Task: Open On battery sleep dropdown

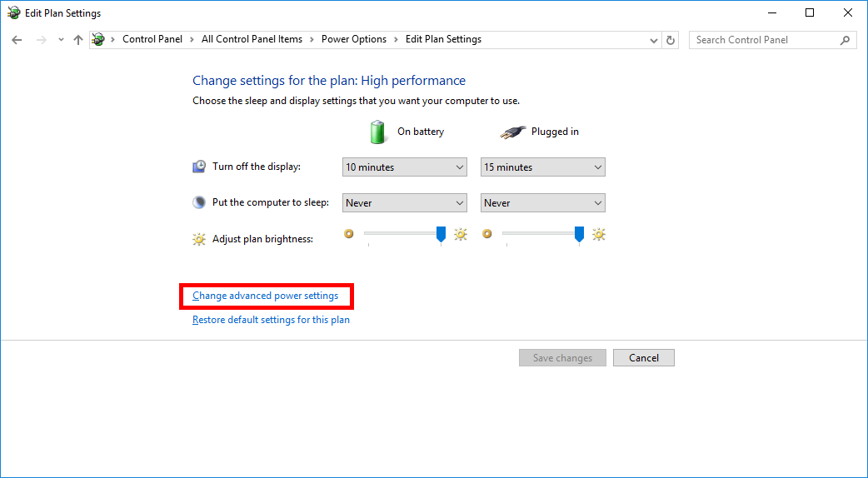Action: coord(405,203)
